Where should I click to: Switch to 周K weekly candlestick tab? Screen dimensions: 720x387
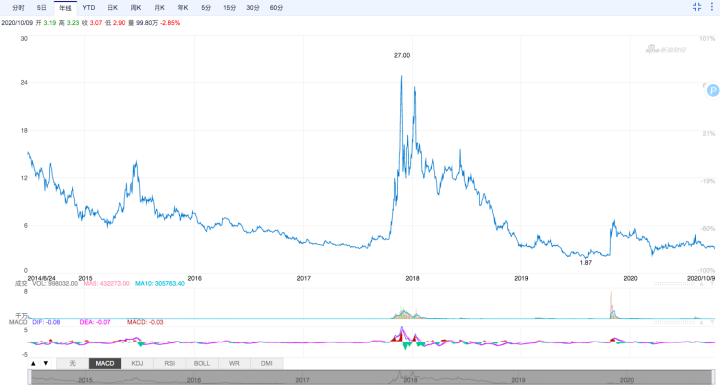pyautogui.click(x=136, y=8)
